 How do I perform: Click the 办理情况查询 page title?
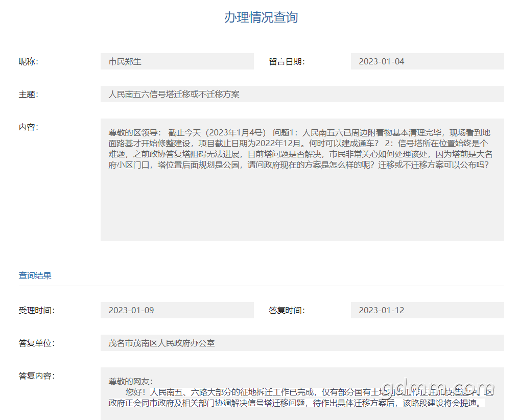[261, 17]
